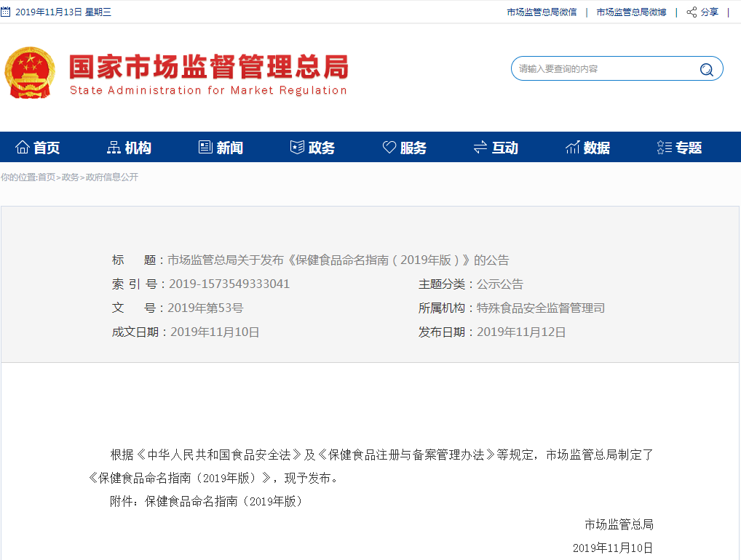Click the star list icon by 专题
The width and height of the screenshot is (741, 560).
click(664, 148)
